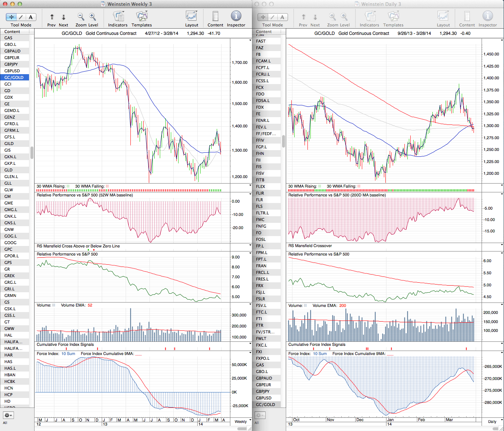Click the Weekly period button below chart
Viewport: 504px width, 431px height.
(241, 421)
